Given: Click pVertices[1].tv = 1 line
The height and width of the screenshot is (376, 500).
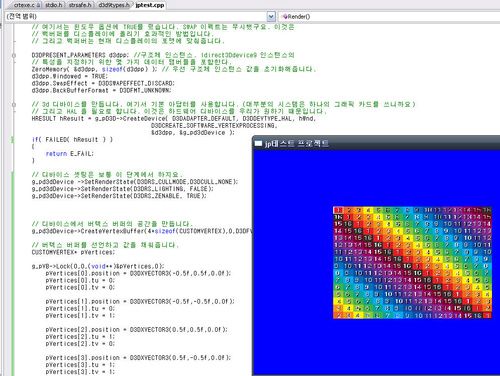Looking at the screenshot, I should coord(80,315).
